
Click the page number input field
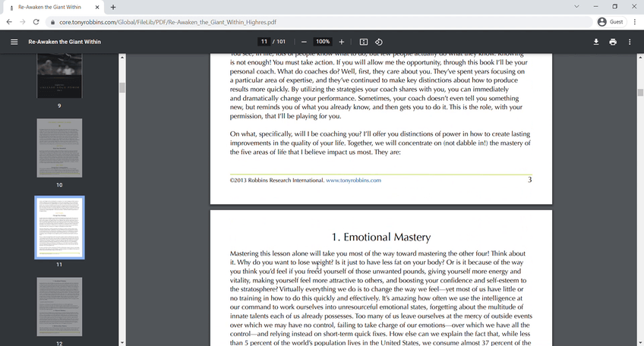[x=264, y=42]
